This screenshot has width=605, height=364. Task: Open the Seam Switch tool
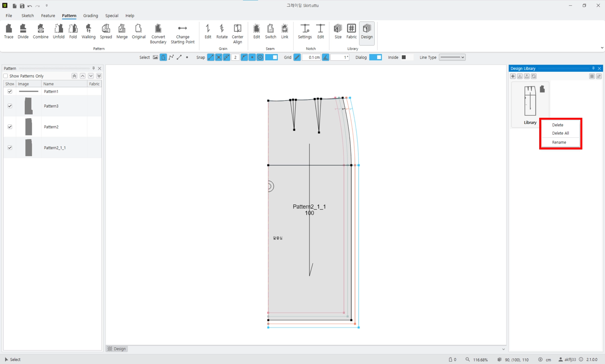[270, 32]
